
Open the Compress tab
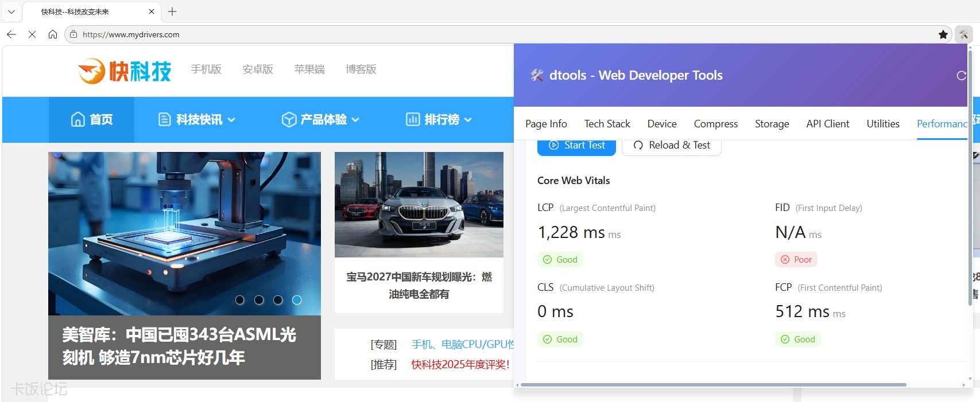tap(716, 124)
